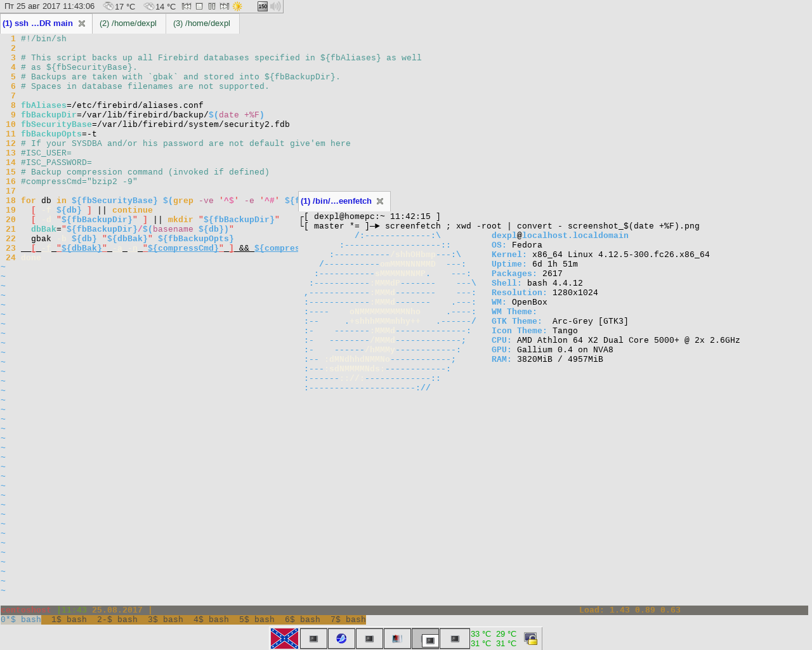Click the date and time clock
Screen dimensions: 812x650
[x=49, y=6]
